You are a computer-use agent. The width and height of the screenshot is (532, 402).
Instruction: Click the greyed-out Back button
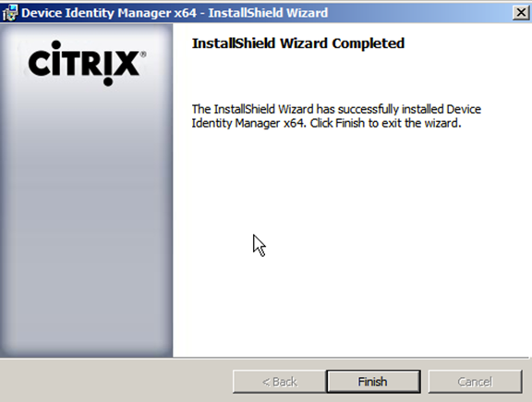280,382
